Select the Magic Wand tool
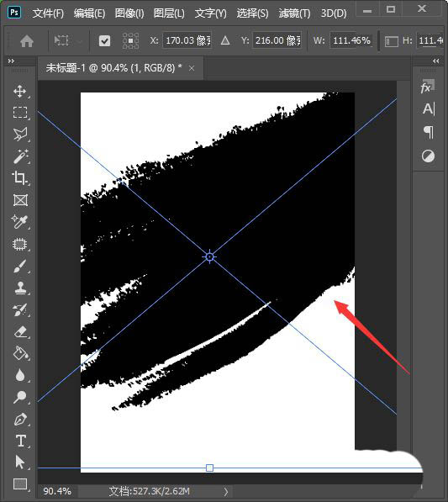The image size is (448, 502). [20, 156]
